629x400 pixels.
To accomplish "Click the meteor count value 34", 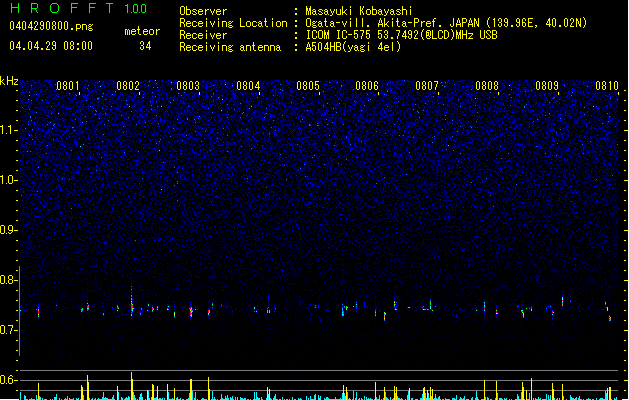I will (x=145, y=46).
